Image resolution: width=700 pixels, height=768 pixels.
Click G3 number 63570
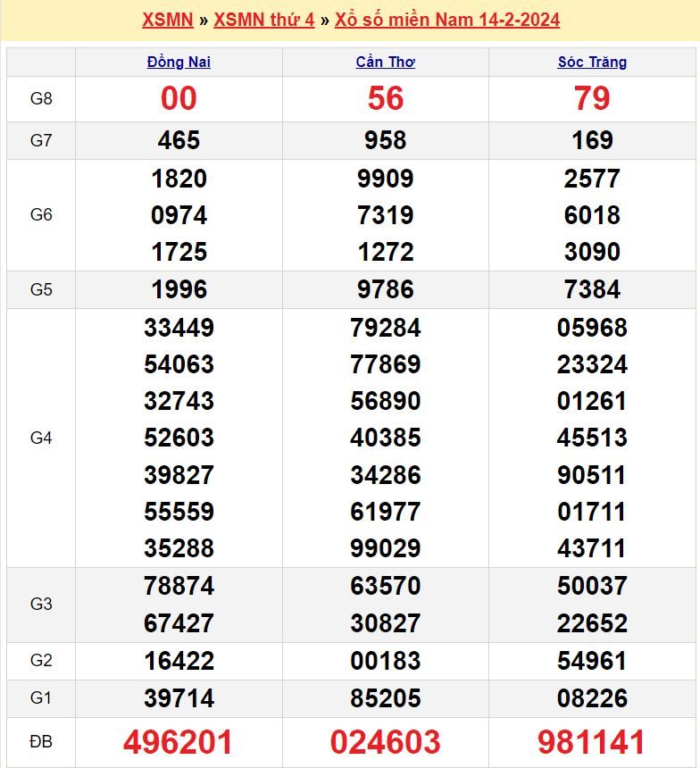[x=386, y=586]
